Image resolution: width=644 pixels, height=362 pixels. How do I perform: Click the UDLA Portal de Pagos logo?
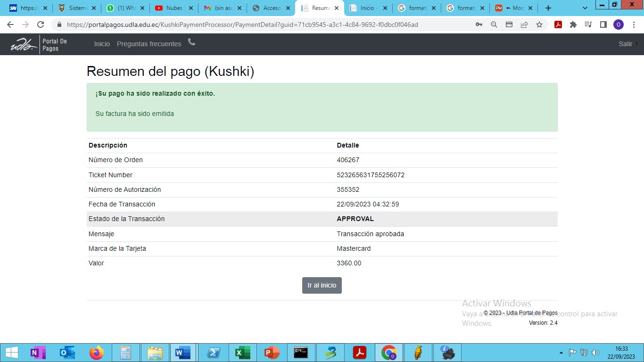[39, 44]
